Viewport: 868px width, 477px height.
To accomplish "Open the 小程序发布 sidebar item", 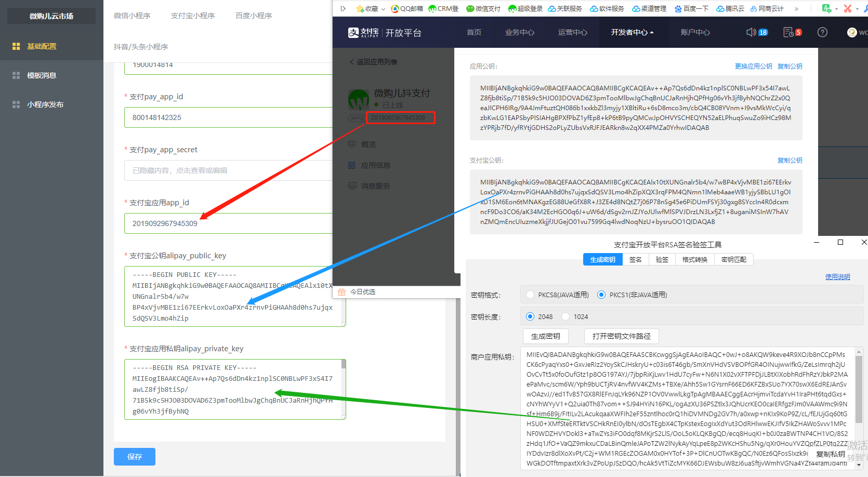I will pyautogui.click(x=51, y=104).
